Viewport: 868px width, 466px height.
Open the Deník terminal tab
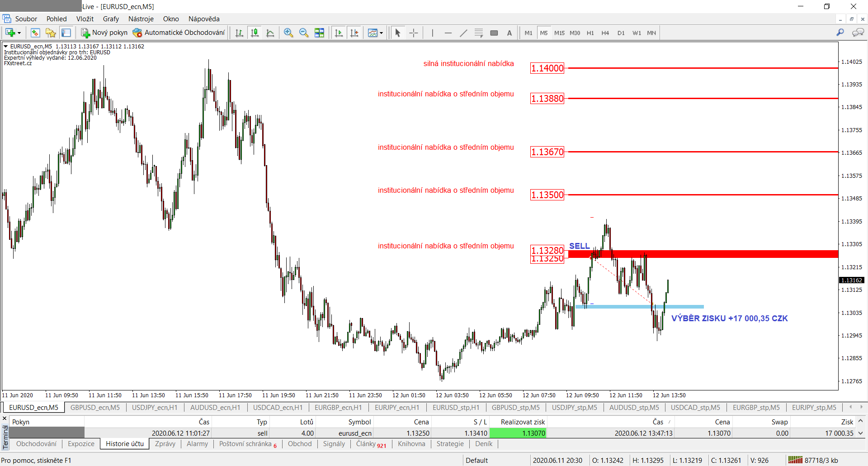[x=484, y=444]
